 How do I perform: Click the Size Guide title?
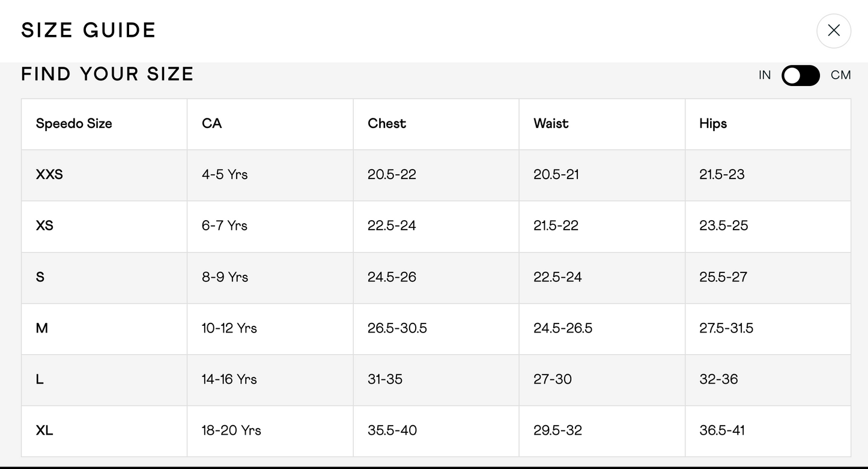[x=89, y=30]
